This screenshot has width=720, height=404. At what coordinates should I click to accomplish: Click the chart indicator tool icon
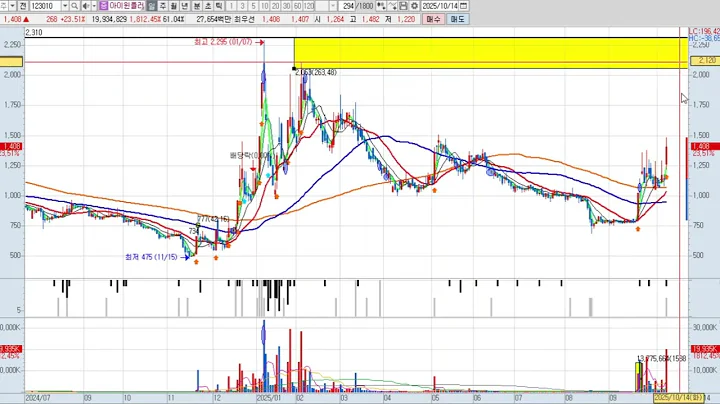click(381, 6)
